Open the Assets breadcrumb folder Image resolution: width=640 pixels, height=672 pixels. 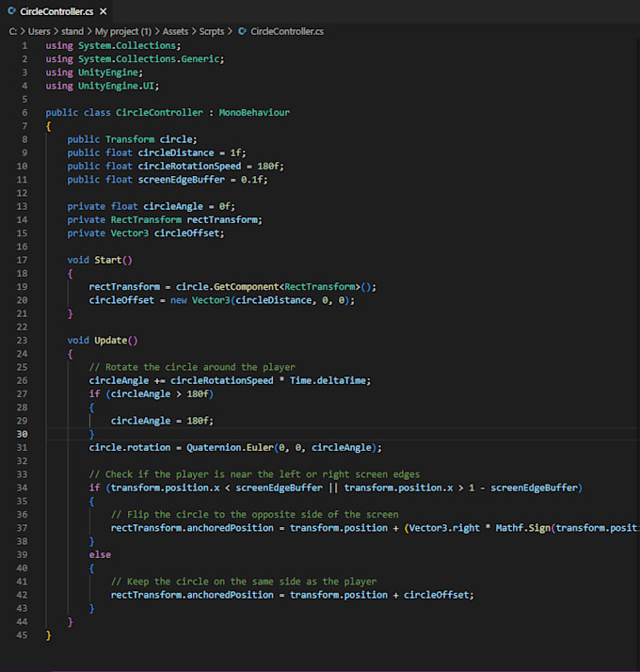click(x=175, y=31)
